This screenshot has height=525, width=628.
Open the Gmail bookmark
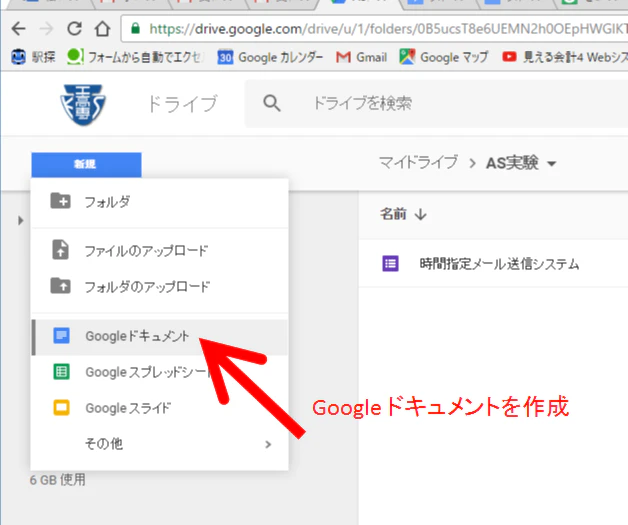tap(361, 57)
